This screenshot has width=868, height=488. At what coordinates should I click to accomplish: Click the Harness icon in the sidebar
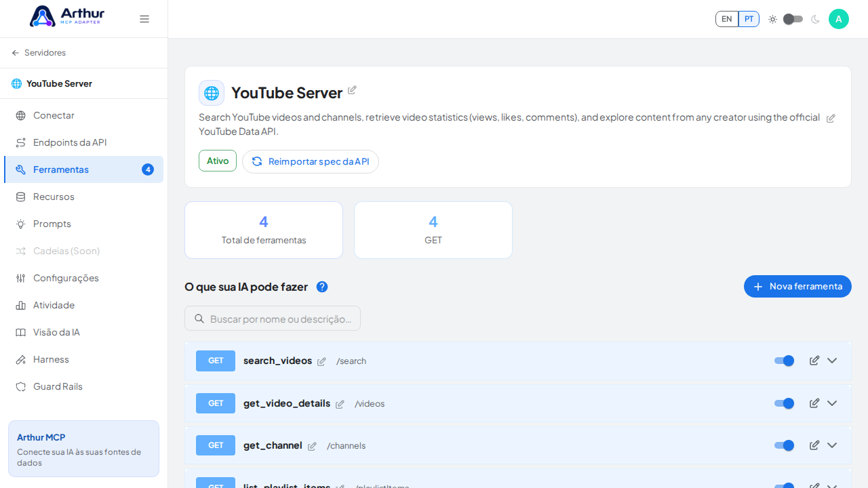pyautogui.click(x=21, y=359)
